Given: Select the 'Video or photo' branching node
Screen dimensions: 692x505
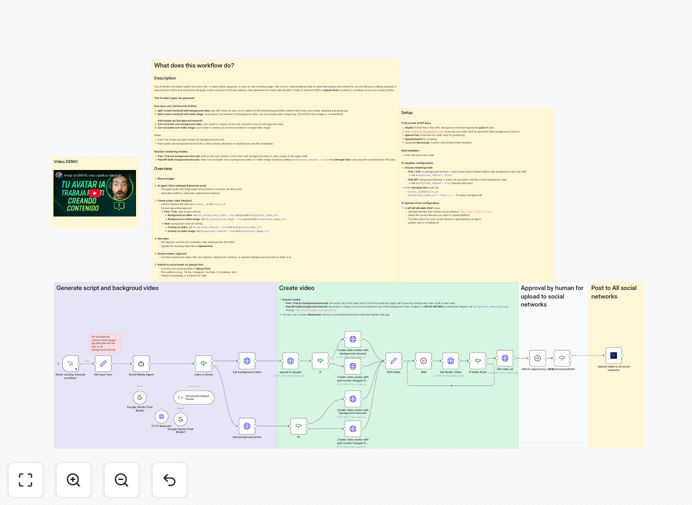Looking at the screenshot, I should (x=203, y=363).
